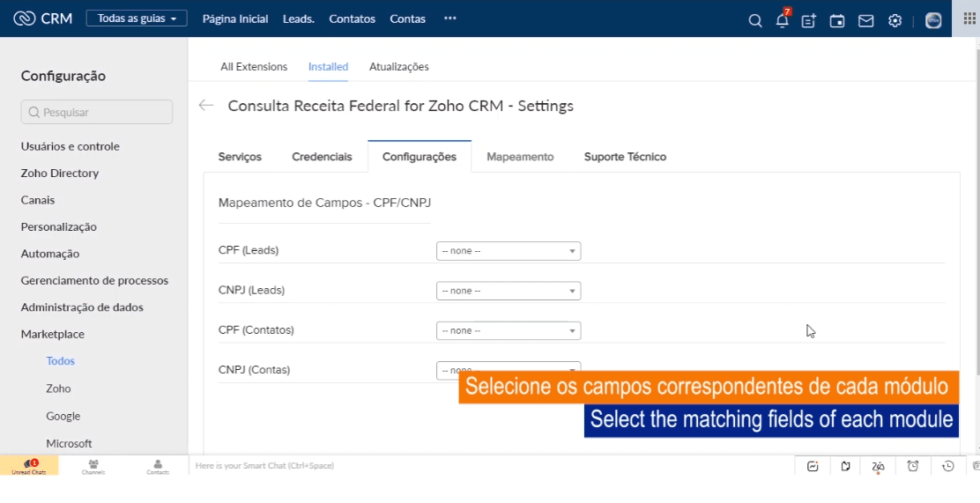Screen dimensions: 980x503
Task: Open the Todas as guias dropdown
Action: 137,18
